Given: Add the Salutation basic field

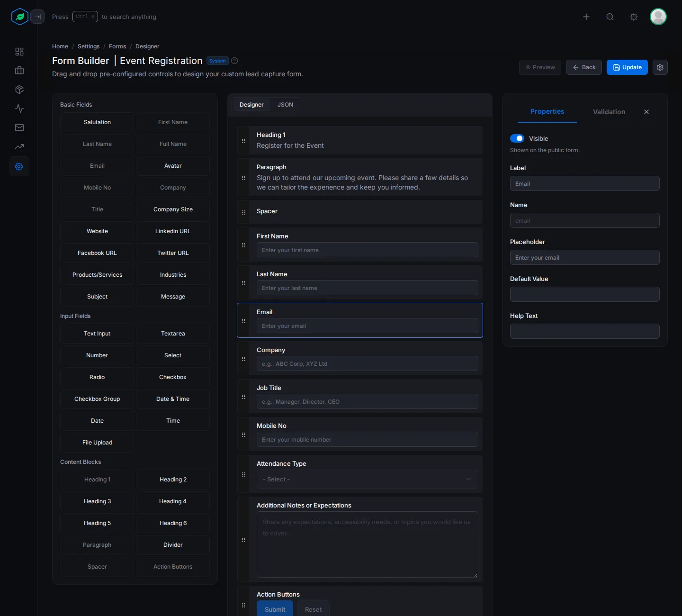Looking at the screenshot, I should coord(97,122).
